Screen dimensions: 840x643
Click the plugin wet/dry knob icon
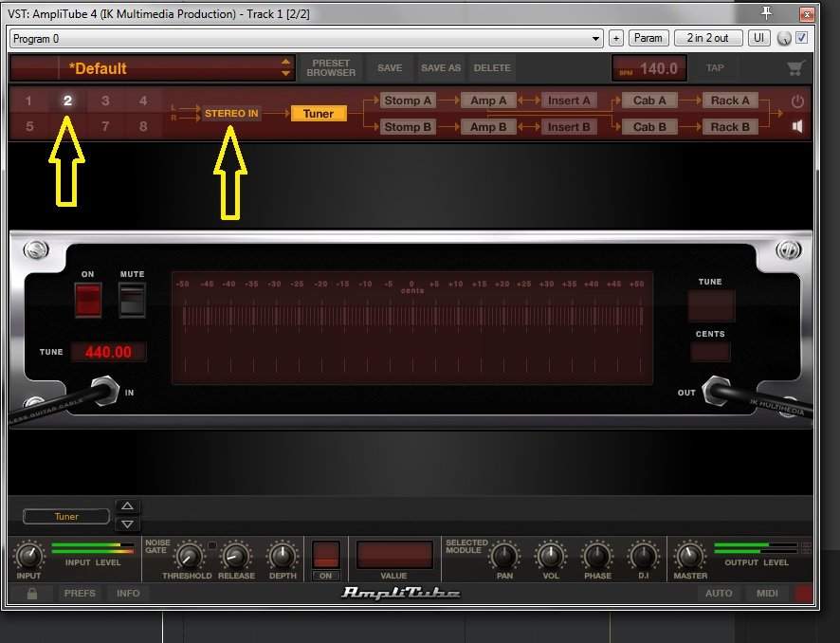click(x=784, y=39)
